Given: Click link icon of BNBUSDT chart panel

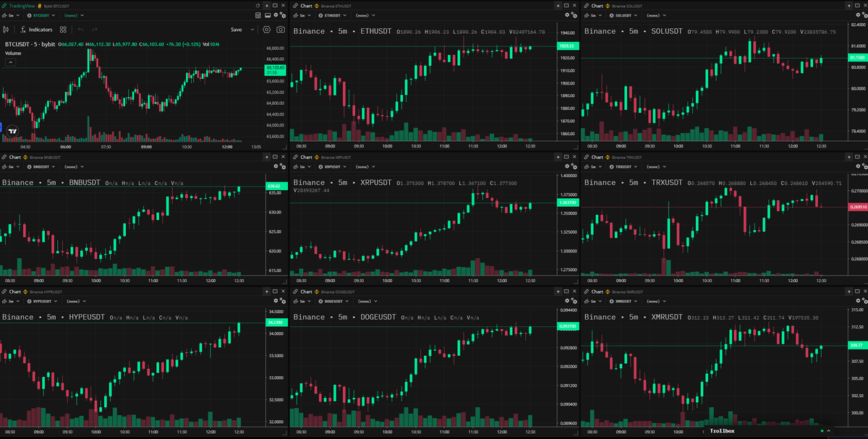Looking at the screenshot, I should [x=4, y=157].
